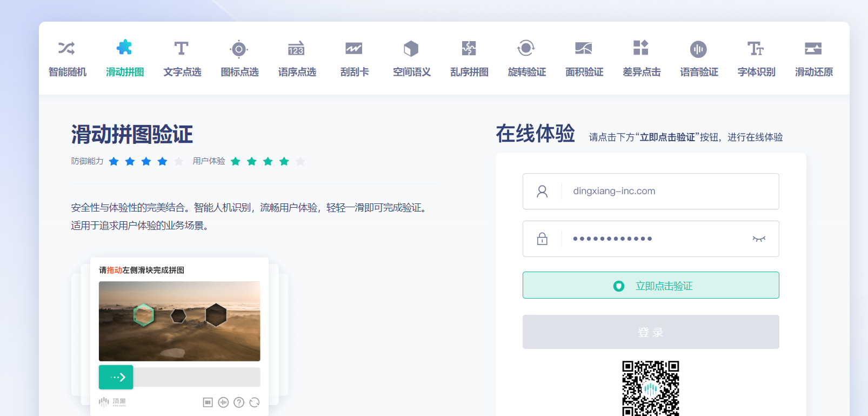Open the 滑动还原 slider restore icon
Image resolution: width=868 pixels, height=416 pixels.
[813, 48]
